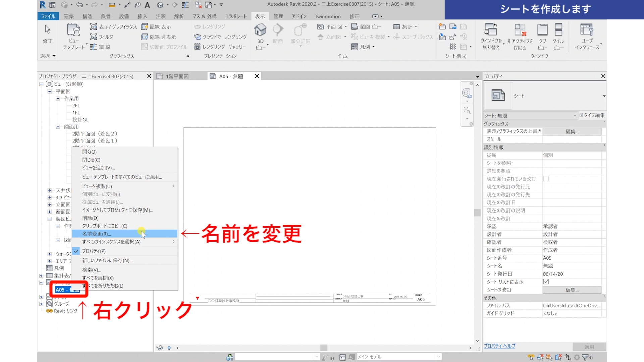644x362 pixels.
Task: Toggle the プロパティ checked menu entry
Action: (94, 251)
